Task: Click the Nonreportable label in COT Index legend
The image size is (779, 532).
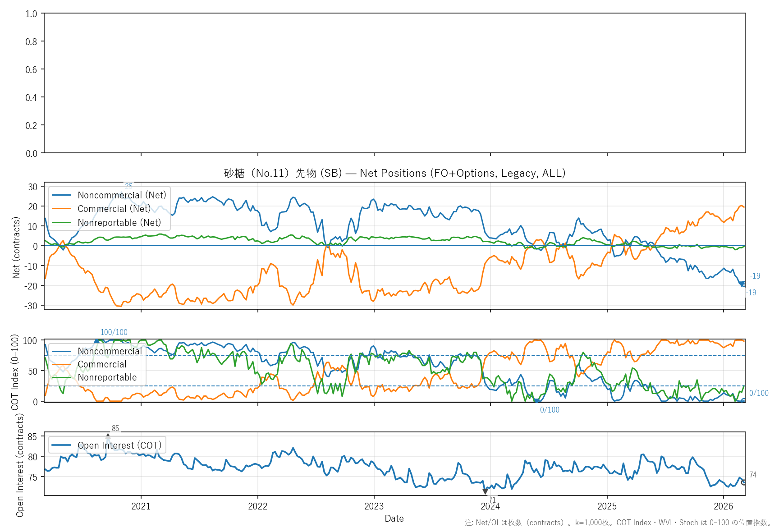Action: pos(107,377)
